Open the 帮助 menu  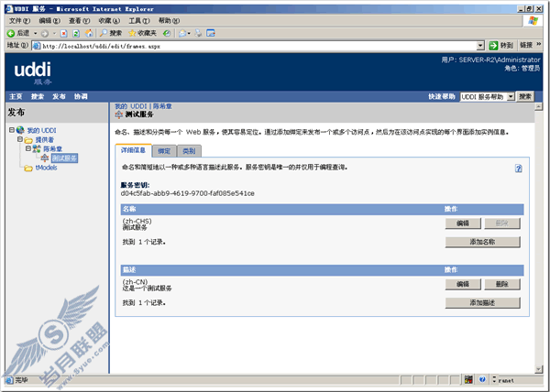coord(169,21)
